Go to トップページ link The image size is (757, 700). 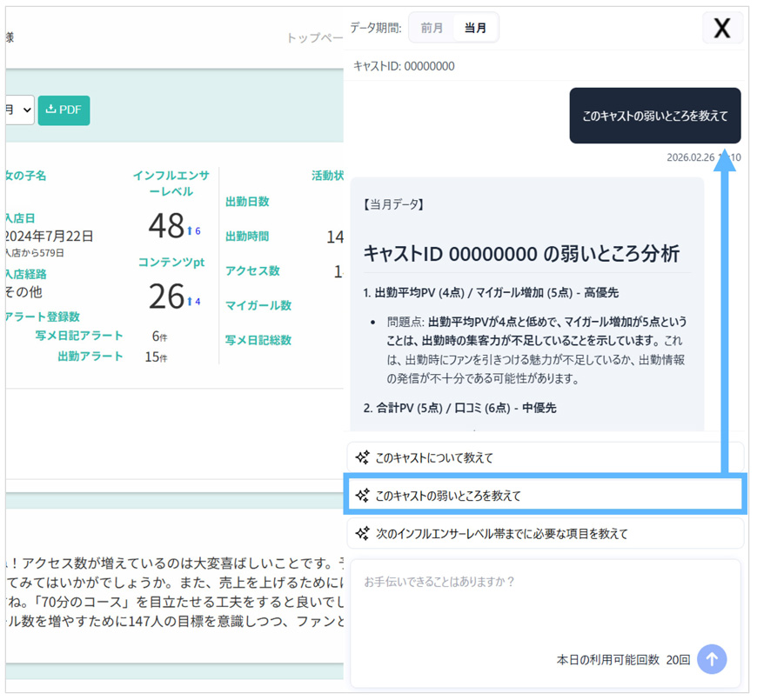pyautogui.click(x=315, y=38)
